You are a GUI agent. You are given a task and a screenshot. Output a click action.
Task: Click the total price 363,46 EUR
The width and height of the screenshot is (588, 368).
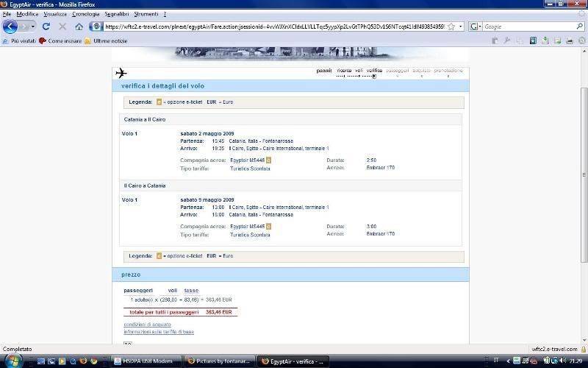tap(218, 312)
